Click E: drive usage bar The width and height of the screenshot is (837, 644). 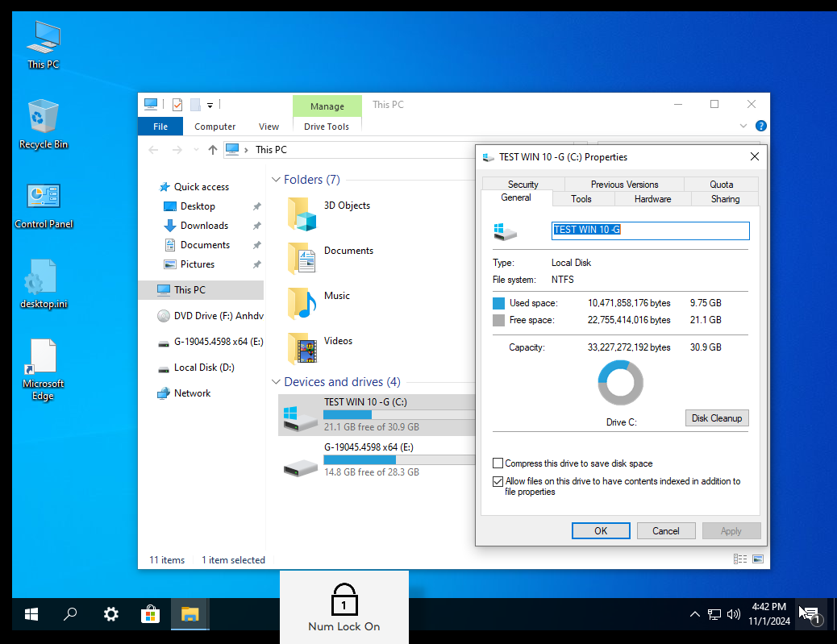point(399,459)
